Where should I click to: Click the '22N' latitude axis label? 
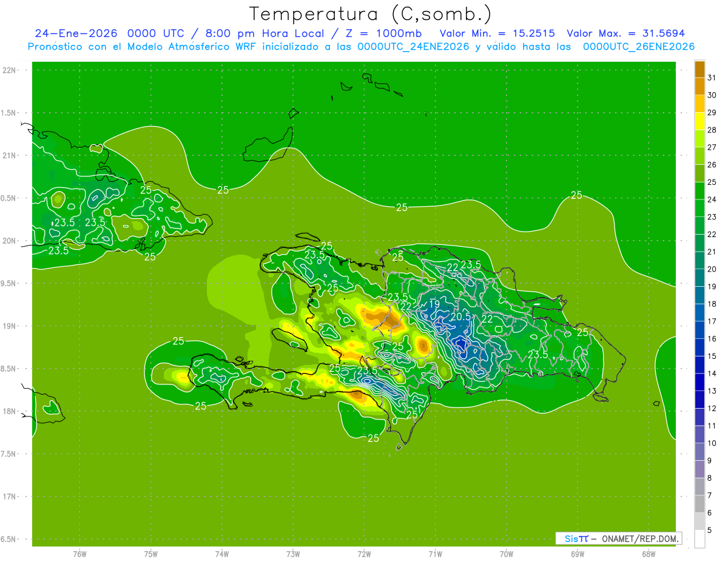click(x=9, y=70)
